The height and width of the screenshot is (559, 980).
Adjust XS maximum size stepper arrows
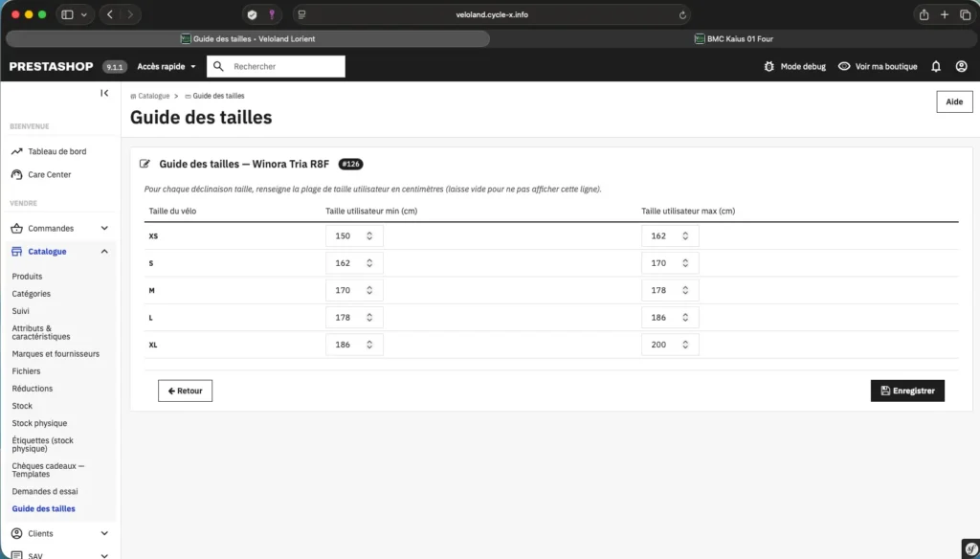tap(685, 235)
